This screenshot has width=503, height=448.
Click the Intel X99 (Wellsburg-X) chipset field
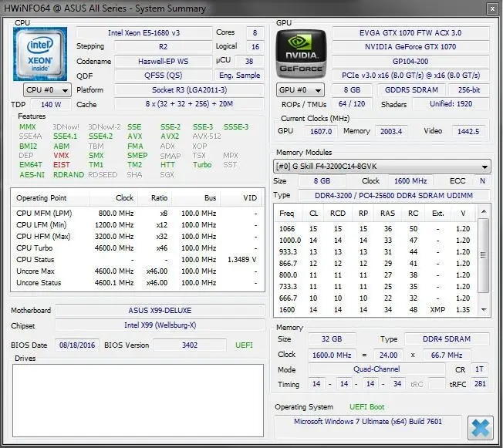160,325
